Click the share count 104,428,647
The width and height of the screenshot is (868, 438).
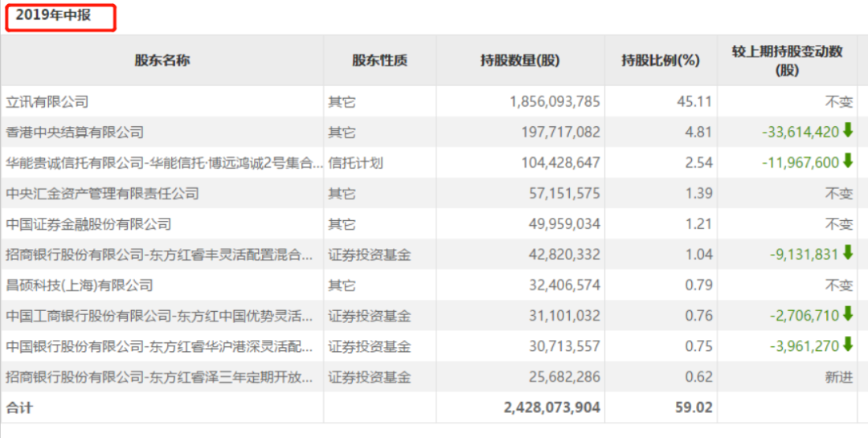coord(561,163)
